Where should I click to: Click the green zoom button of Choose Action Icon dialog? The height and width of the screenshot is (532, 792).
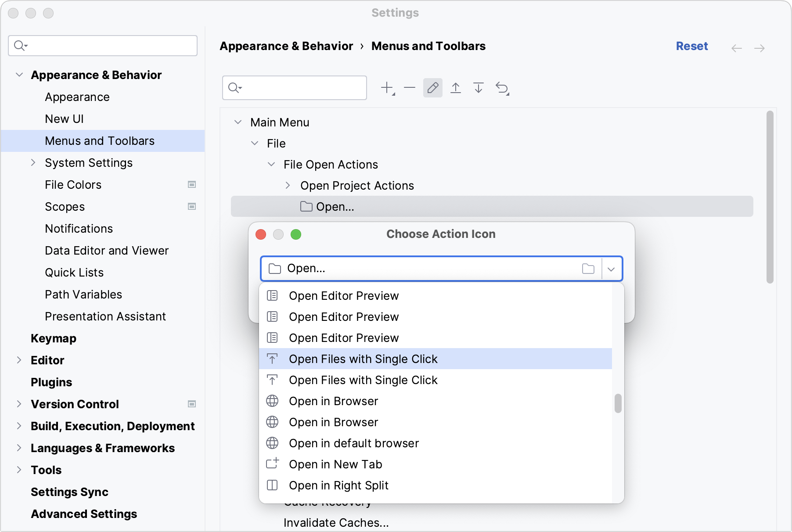pyautogui.click(x=296, y=234)
